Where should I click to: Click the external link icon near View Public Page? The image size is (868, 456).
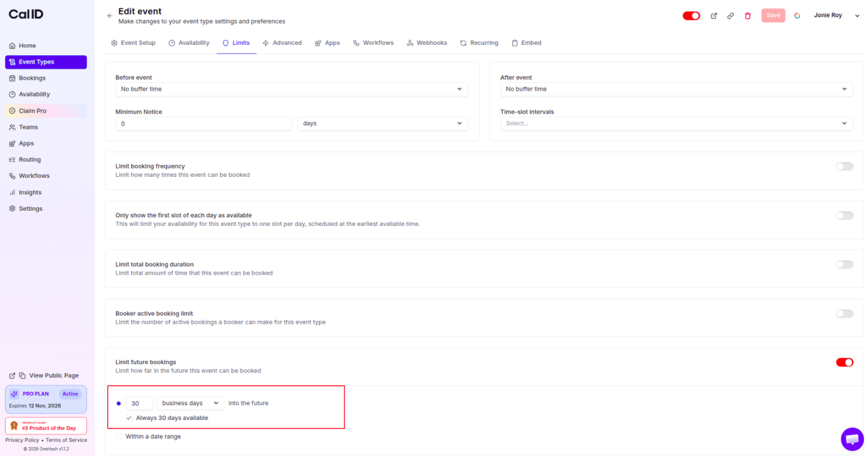12,375
